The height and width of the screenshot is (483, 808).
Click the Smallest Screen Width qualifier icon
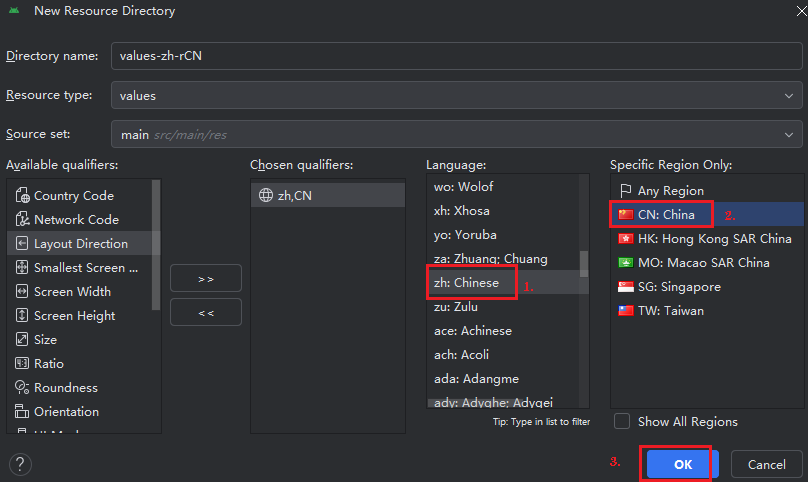(x=22, y=267)
